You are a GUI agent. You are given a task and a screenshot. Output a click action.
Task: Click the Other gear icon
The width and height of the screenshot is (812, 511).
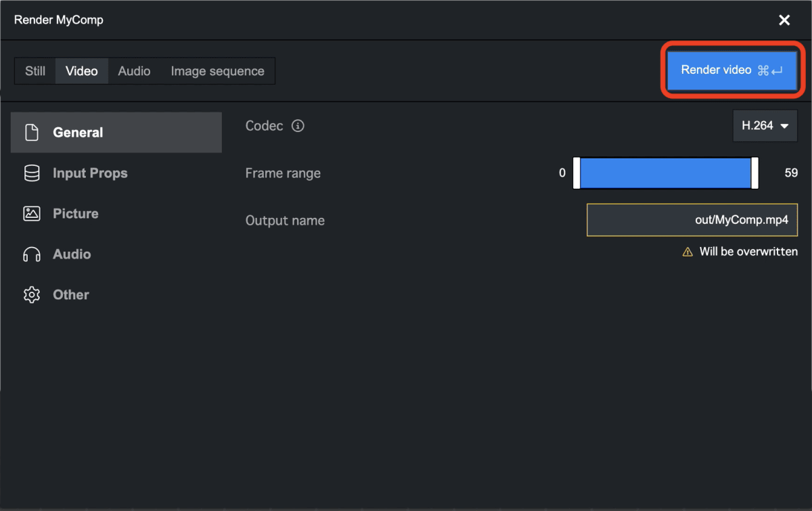(x=32, y=295)
